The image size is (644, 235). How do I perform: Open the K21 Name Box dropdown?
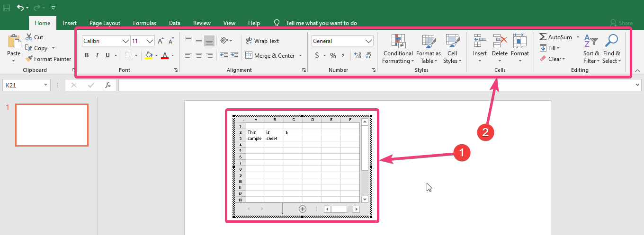click(46, 85)
